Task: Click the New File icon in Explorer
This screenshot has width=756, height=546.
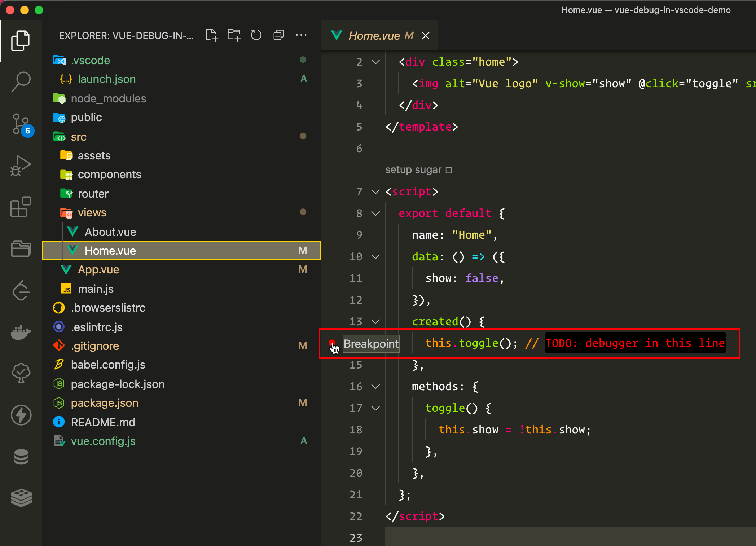Action: [212, 35]
